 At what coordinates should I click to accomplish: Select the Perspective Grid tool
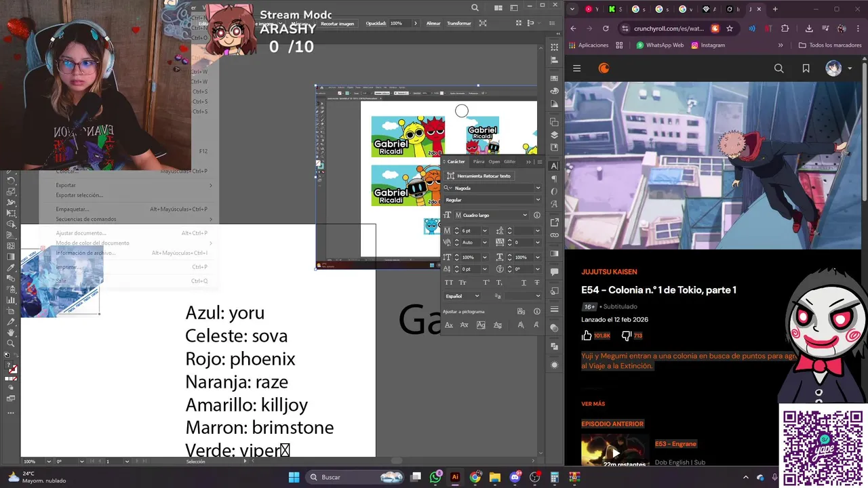coord(11,235)
